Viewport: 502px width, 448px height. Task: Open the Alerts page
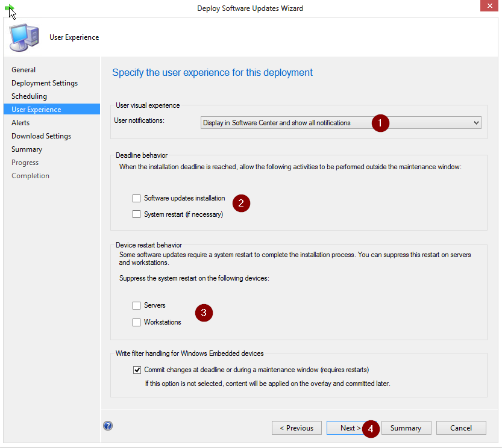[20, 123]
